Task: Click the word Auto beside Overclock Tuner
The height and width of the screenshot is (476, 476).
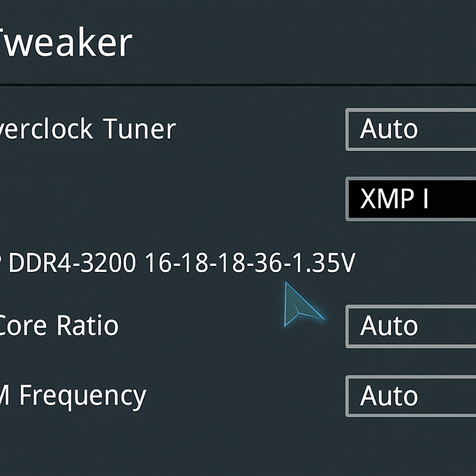Action: tap(390, 129)
